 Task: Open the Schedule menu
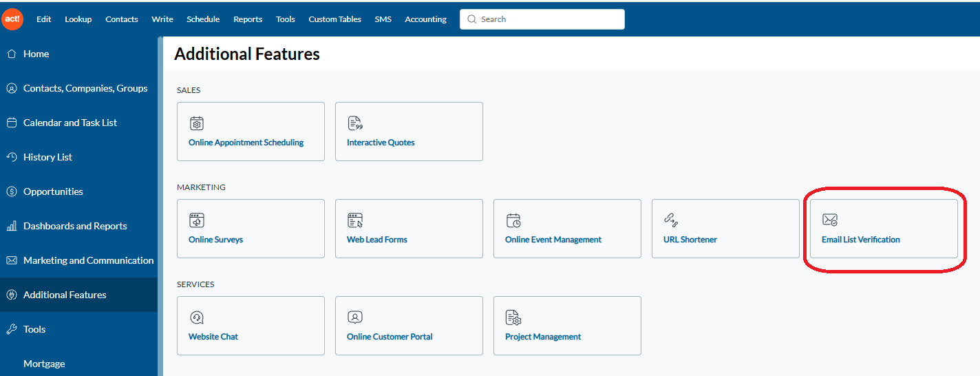pyautogui.click(x=203, y=19)
